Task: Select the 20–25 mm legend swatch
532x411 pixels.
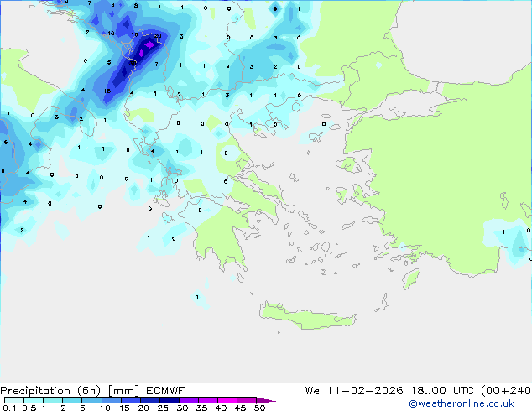Action: point(149,400)
